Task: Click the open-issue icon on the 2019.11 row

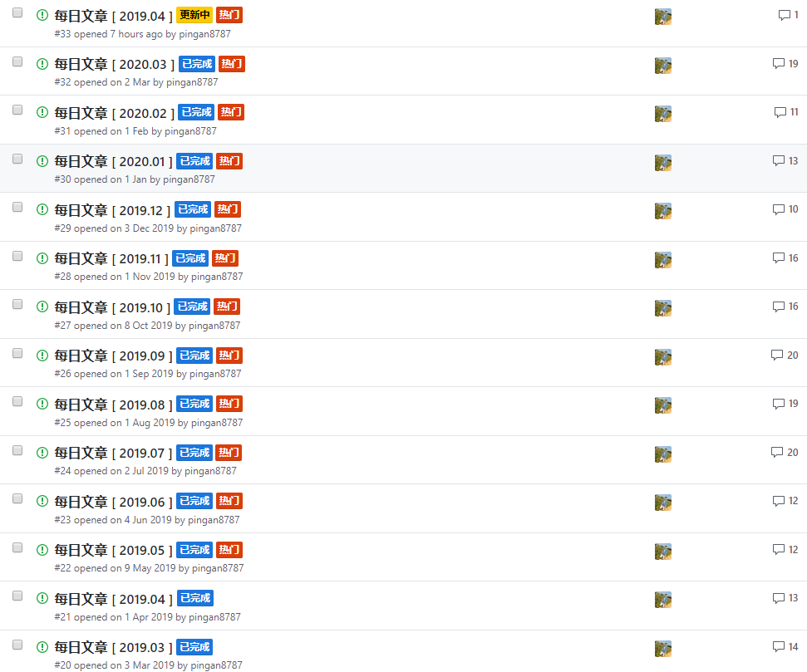Action: (x=42, y=258)
